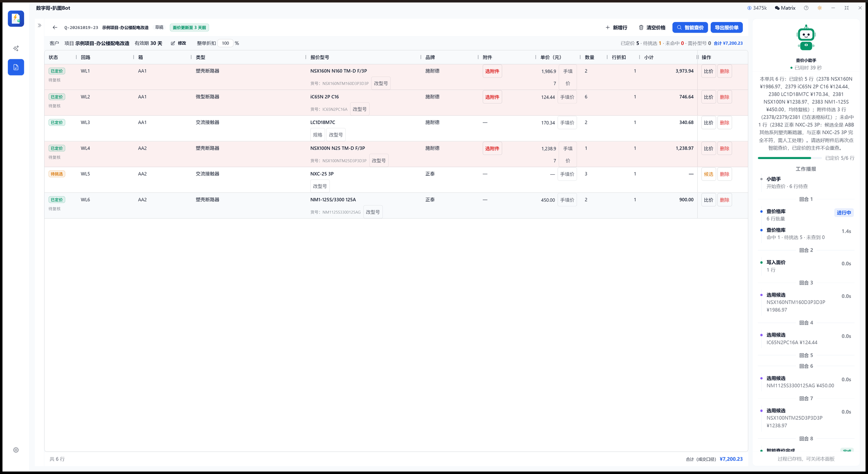Click the 查价小助手 robot avatar

(x=806, y=38)
